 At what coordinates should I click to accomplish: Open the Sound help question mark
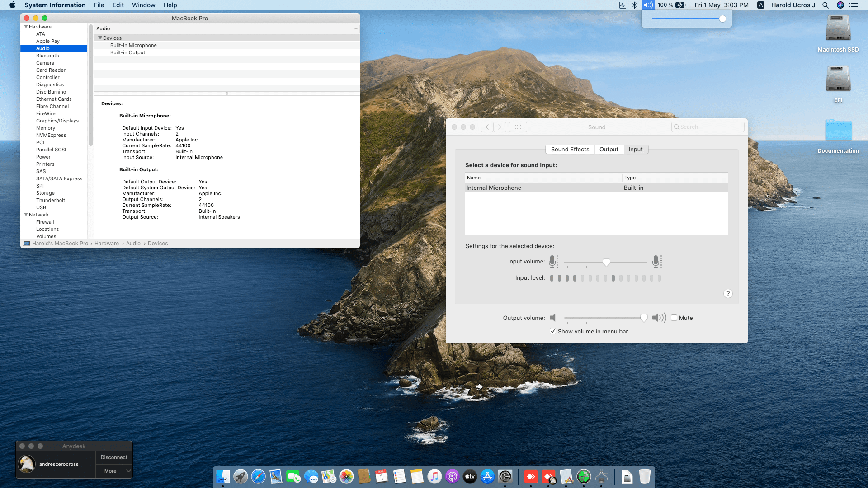[x=728, y=293]
